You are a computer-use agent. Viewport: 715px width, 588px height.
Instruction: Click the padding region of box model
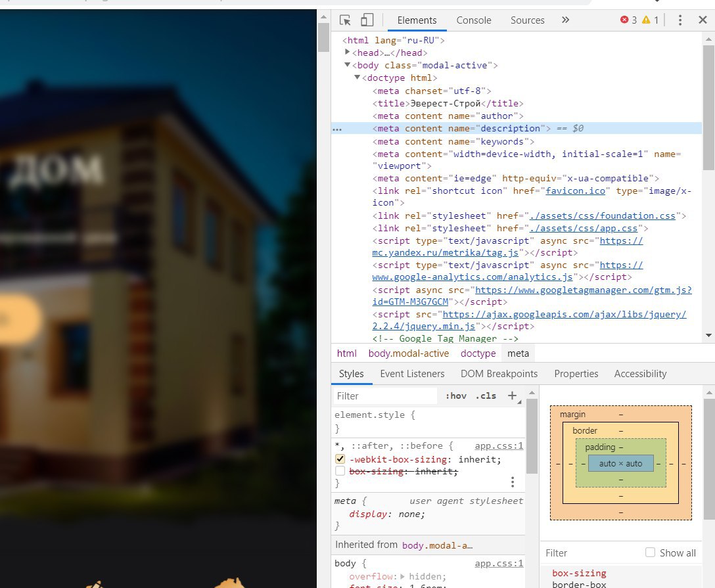pos(600,447)
